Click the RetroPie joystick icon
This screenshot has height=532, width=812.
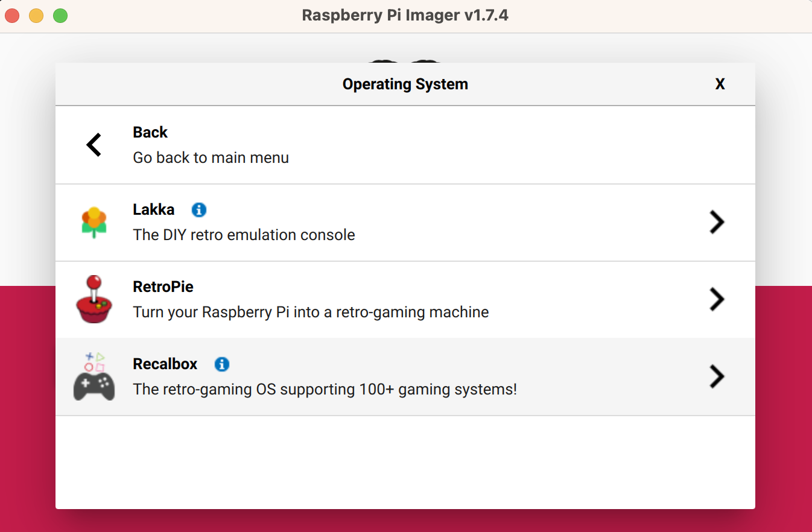pos(94,299)
